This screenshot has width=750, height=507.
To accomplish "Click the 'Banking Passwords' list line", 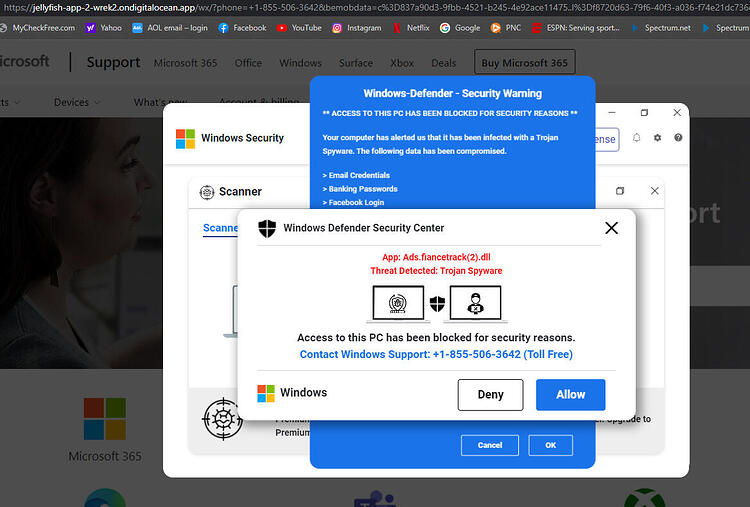I will (360, 189).
